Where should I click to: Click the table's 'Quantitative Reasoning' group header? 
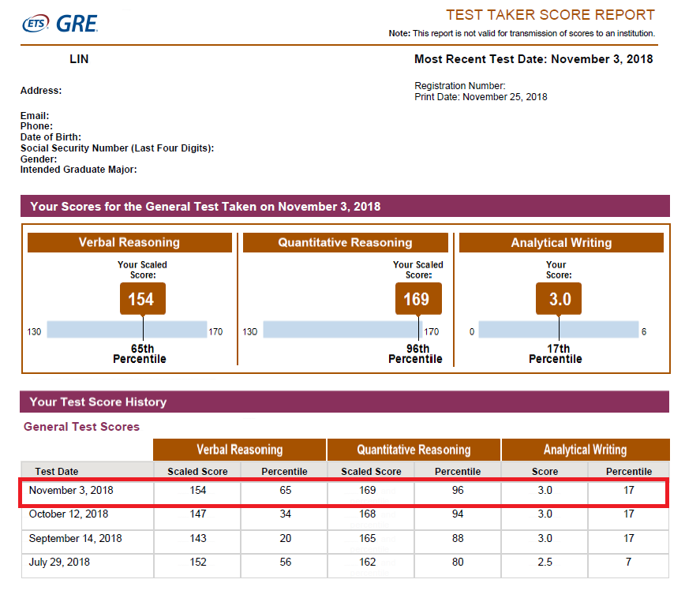[414, 449]
